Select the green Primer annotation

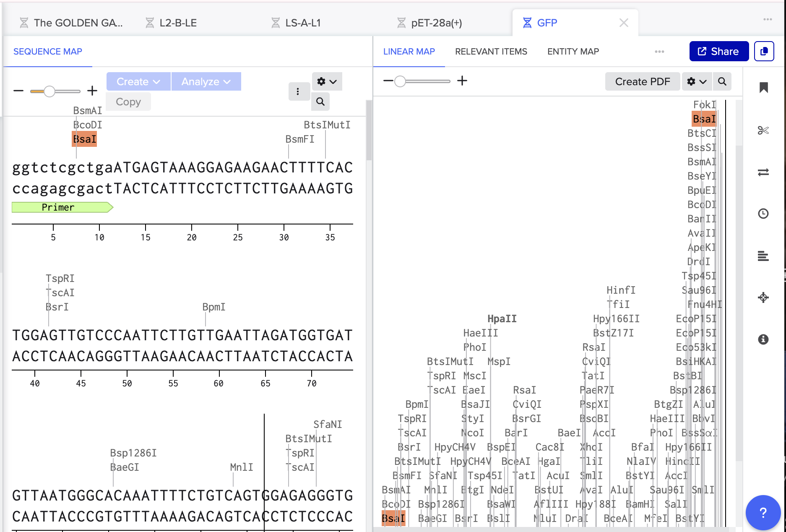click(62, 207)
